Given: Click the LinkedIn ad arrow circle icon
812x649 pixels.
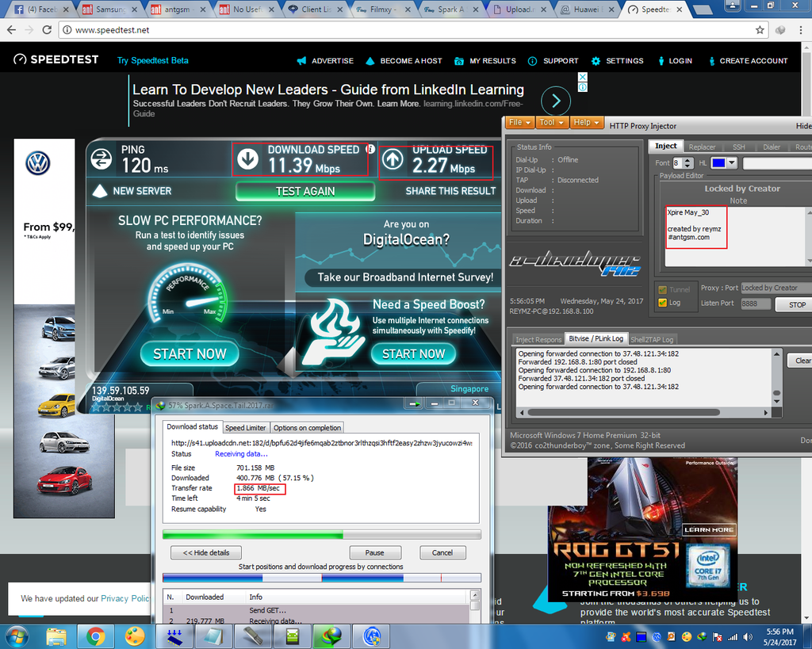Looking at the screenshot, I should coord(556,101).
